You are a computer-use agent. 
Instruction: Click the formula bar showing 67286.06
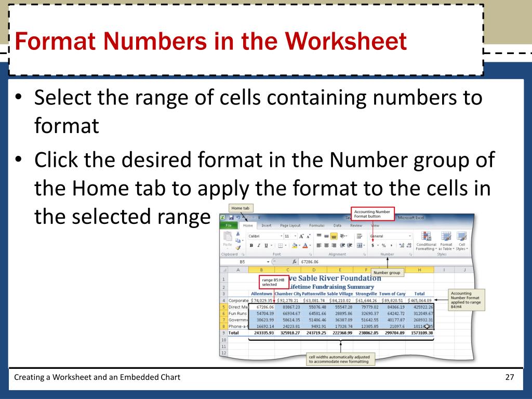(x=385, y=262)
